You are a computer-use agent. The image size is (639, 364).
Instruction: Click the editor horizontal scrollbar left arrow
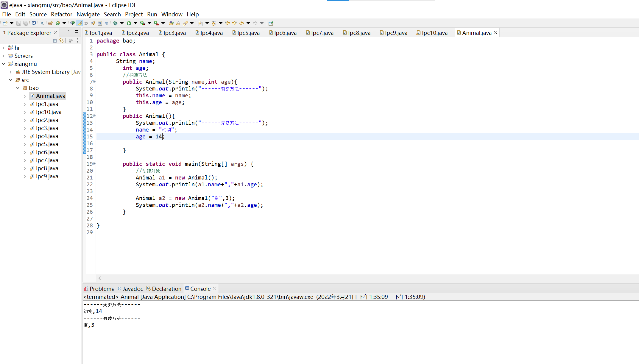100,278
